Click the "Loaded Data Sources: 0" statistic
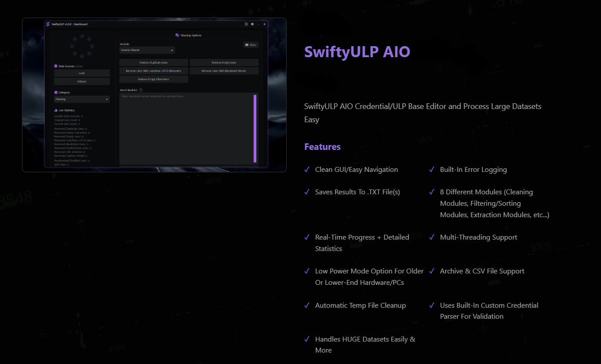Screen dimensions: 601x364 point(68,116)
